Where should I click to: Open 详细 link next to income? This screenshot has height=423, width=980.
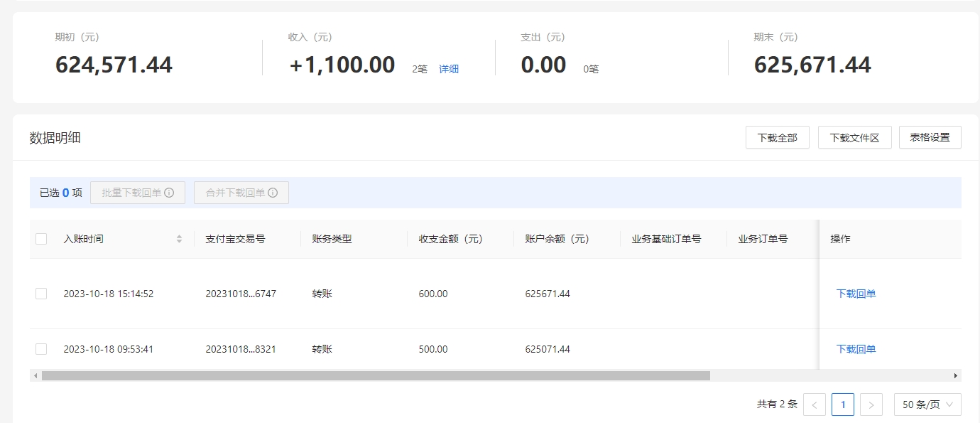(449, 69)
